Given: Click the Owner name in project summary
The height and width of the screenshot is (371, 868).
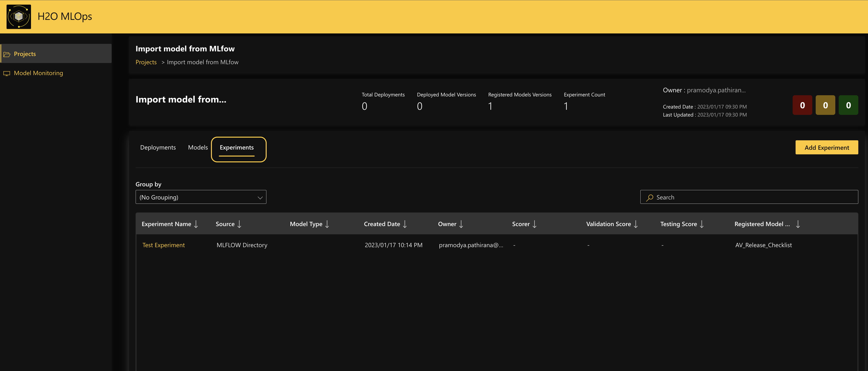Looking at the screenshot, I should [x=716, y=90].
